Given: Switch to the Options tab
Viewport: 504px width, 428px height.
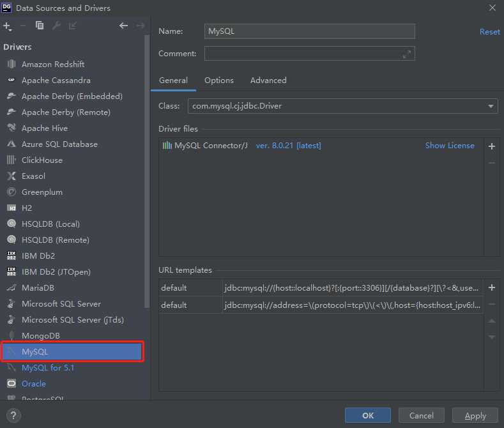Looking at the screenshot, I should (x=219, y=80).
